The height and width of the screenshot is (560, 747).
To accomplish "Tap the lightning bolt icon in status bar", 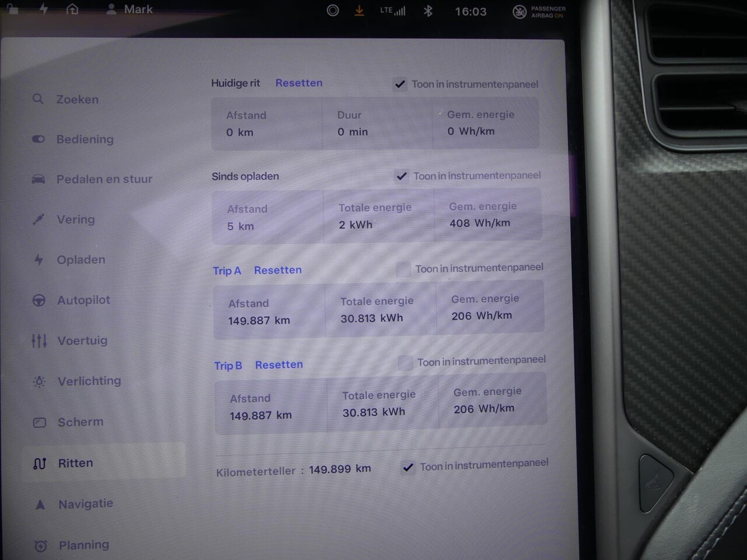I will click(44, 9).
